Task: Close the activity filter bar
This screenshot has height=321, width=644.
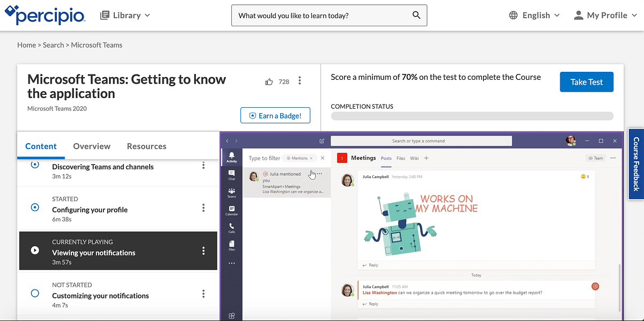Action: pyautogui.click(x=323, y=158)
